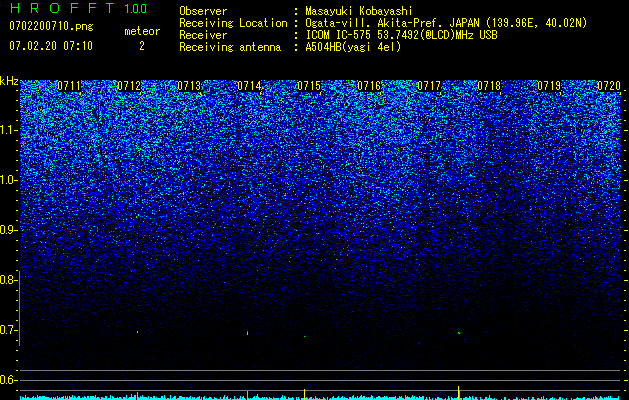
Task: Click the meteor count value 2
Action: coord(142,46)
